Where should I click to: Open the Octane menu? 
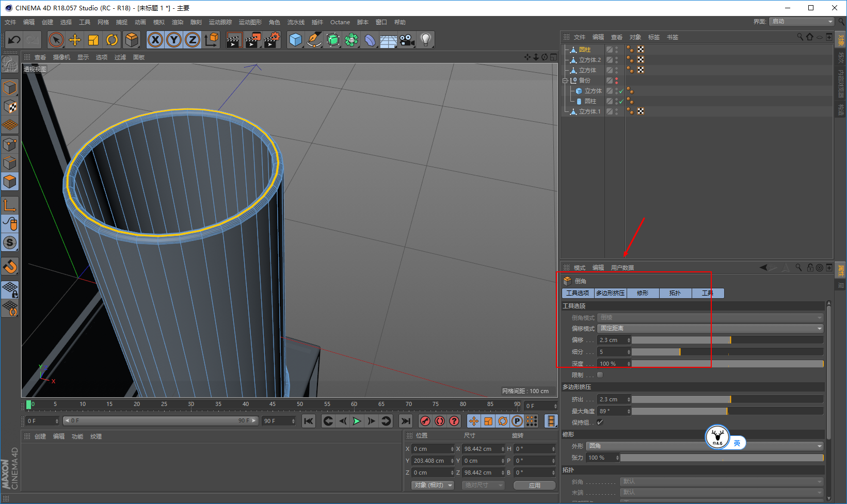pos(340,22)
